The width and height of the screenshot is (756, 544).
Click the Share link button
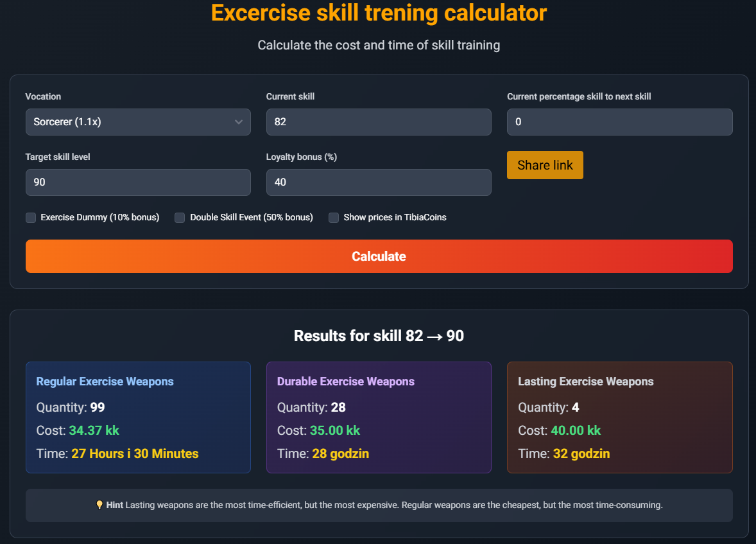[x=545, y=165]
